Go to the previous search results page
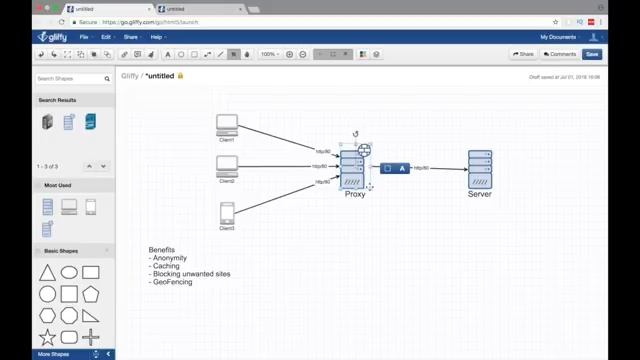 pyautogui.click(x=89, y=166)
